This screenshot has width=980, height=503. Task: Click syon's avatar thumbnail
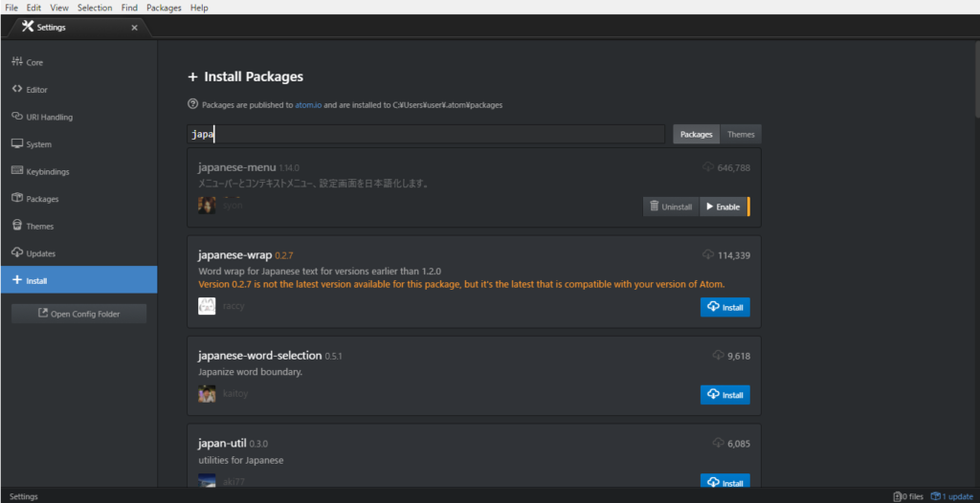(x=207, y=205)
